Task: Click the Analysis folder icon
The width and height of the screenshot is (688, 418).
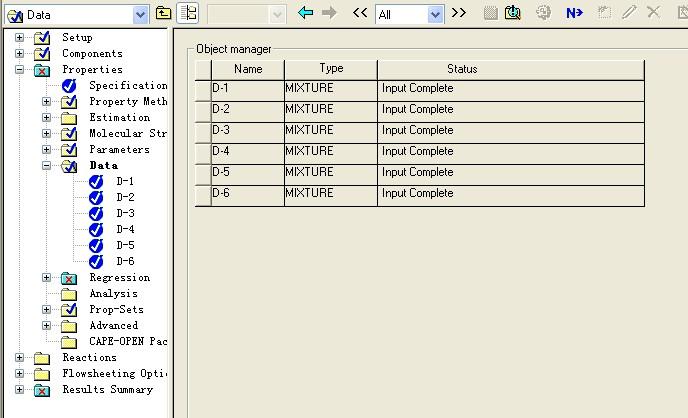Action: (69, 294)
